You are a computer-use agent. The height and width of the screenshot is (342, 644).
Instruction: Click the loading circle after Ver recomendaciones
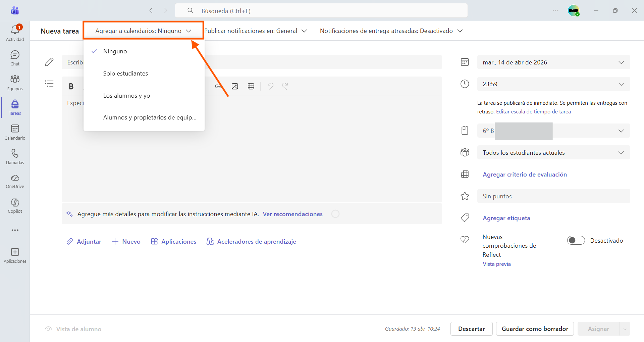[x=335, y=214]
